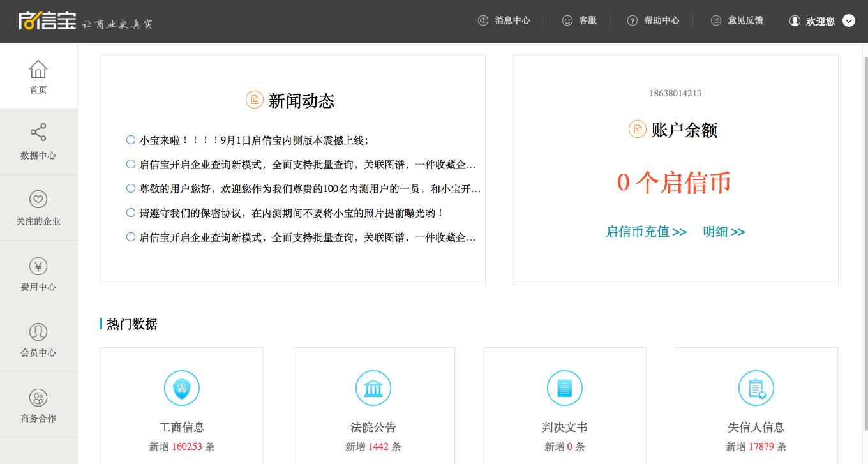868x464 pixels.
Task: Select 关注的企业 heart icon in sidebar
Action: 38,199
